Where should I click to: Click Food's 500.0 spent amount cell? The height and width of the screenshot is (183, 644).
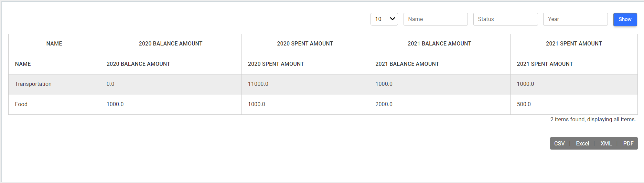[524, 104]
